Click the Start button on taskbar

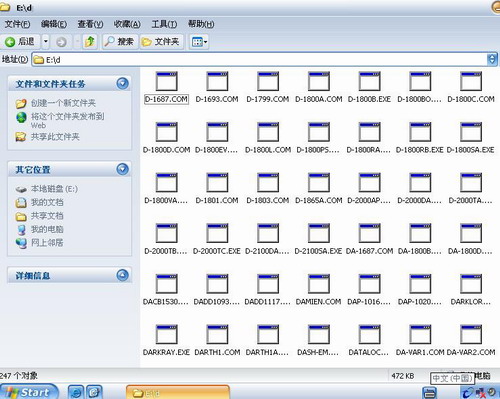tap(29, 392)
